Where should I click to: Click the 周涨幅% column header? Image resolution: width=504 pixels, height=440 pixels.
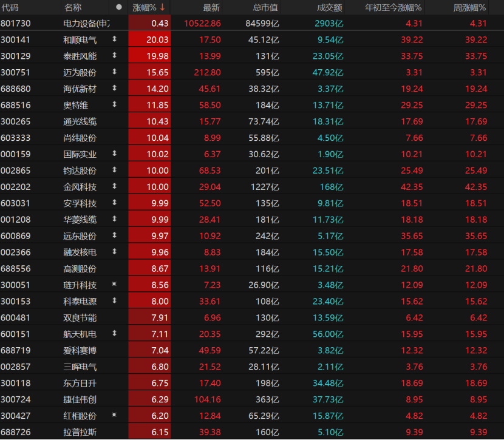tap(469, 7)
